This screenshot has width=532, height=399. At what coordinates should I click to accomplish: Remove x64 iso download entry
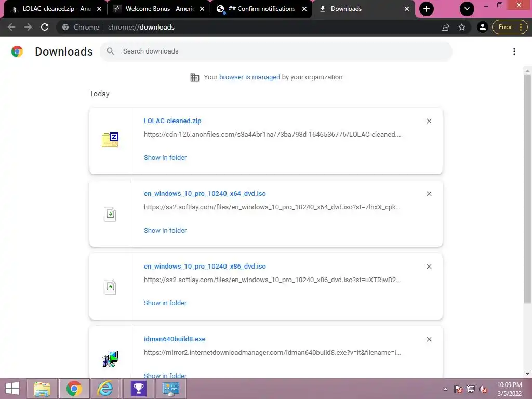pyautogui.click(x=429, y=194)
